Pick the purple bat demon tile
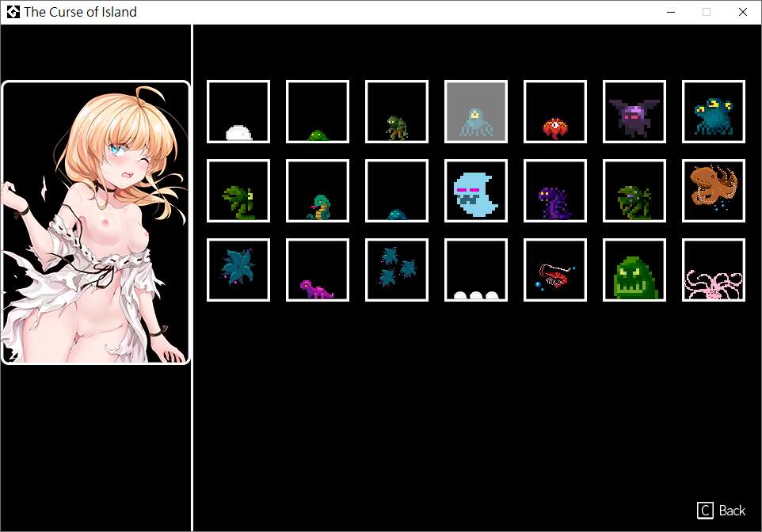The height and width of the screenshot is (532, 762). [x=634, y=112]
